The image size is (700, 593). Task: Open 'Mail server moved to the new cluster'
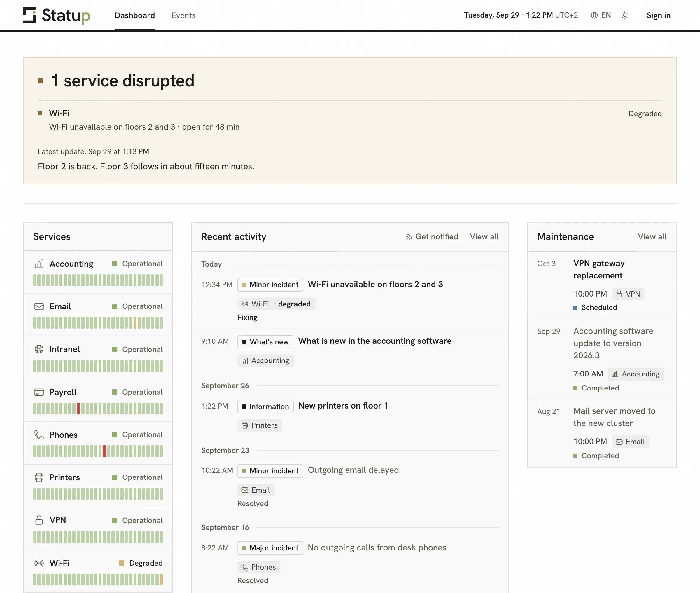614,417
